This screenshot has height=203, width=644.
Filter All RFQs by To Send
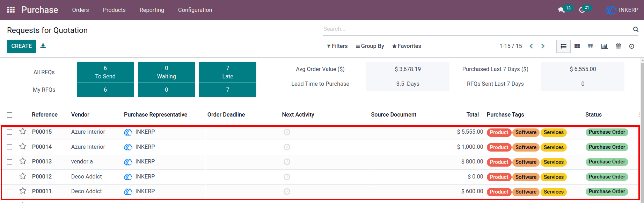click(x=105, y=72)
